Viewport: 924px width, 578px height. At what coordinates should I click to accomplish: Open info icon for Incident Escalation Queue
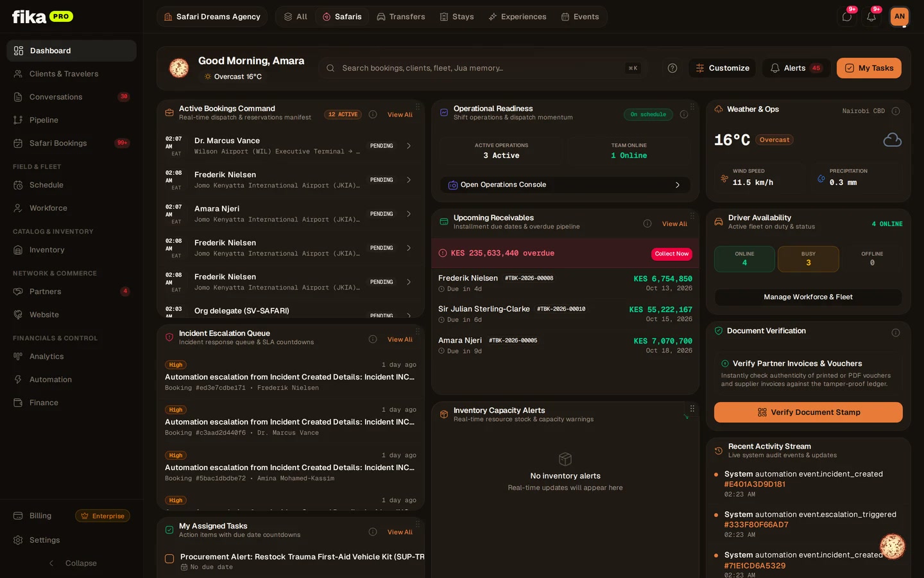coord(373,339)
